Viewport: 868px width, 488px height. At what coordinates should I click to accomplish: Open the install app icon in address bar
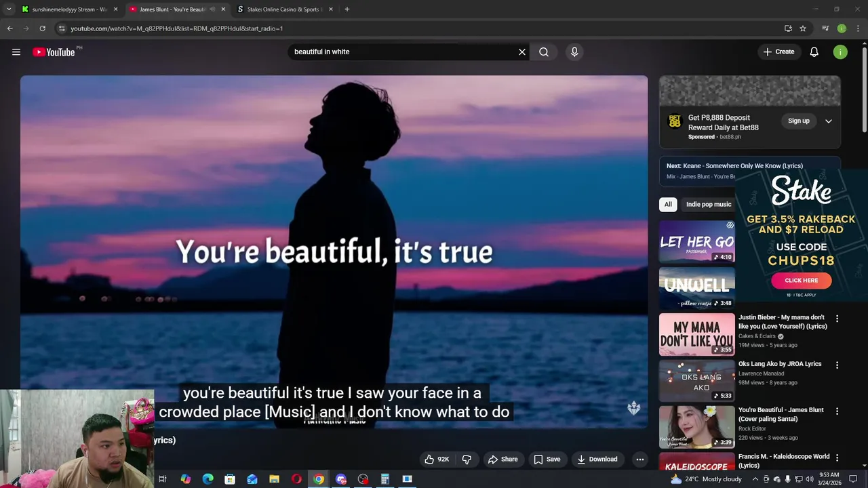click(x=788, y=28)
